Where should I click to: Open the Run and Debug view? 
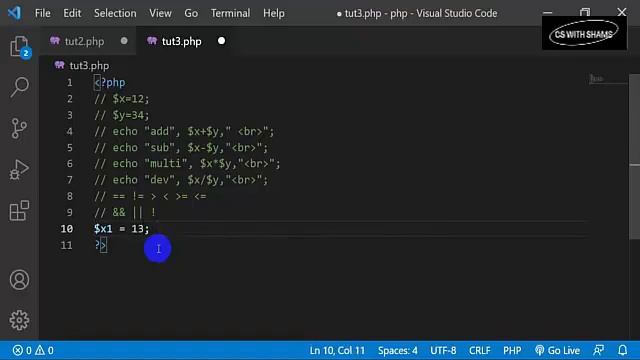[x=19, y=169]
